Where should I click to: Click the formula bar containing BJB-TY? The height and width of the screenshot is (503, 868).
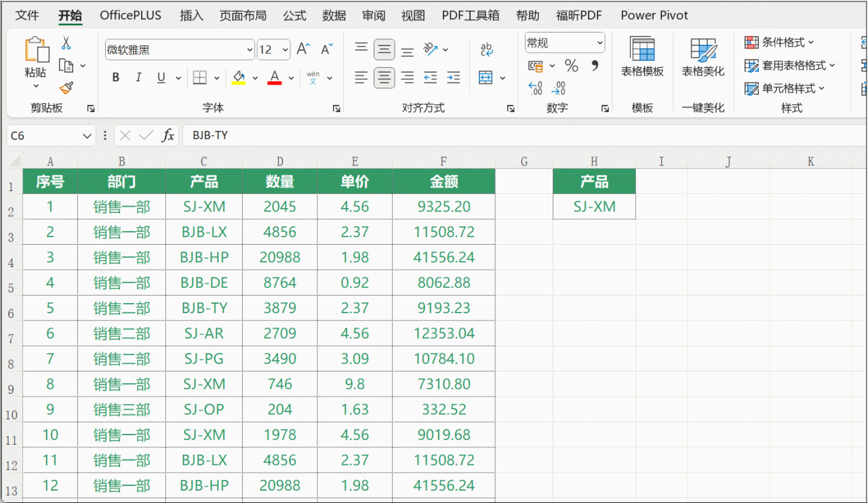click(525, 136)
